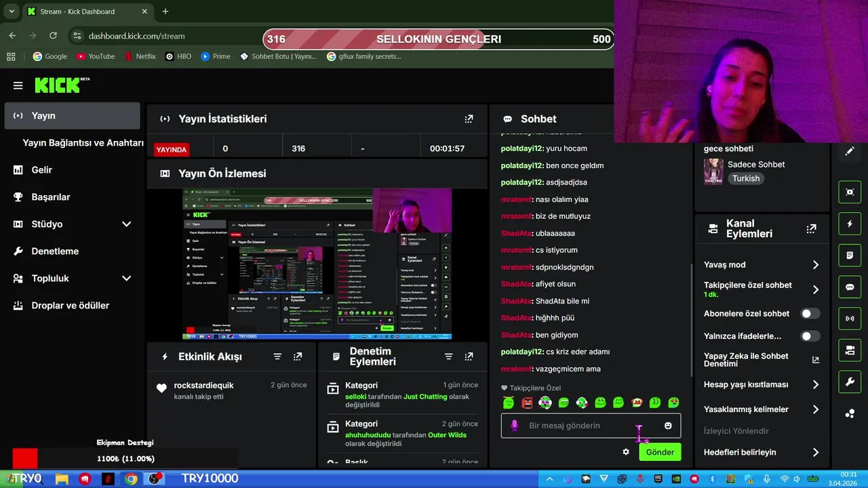The image size is (868, 488).
Task: Open the YouTube bookmark
Action: pos(95,56)
